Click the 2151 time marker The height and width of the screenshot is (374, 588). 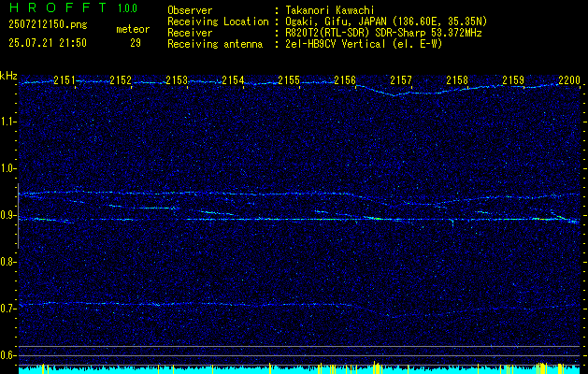(x=65, y=79)
